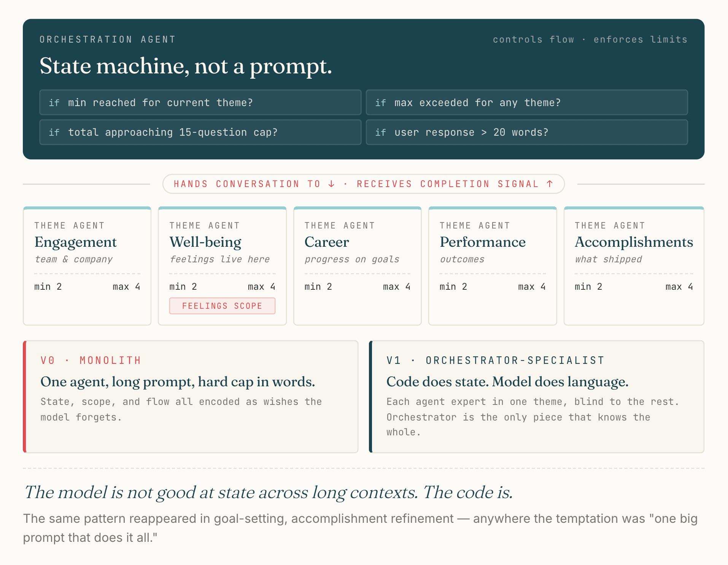Click 'if user response > 20 words?' box
Viewport: 728px width, 565px height.
pos(527,132)
